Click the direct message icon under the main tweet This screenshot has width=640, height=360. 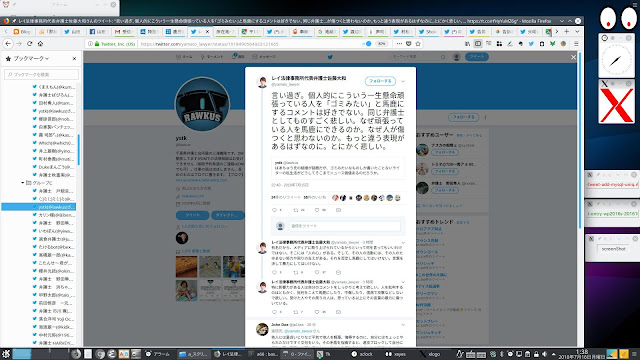(338, 210)
